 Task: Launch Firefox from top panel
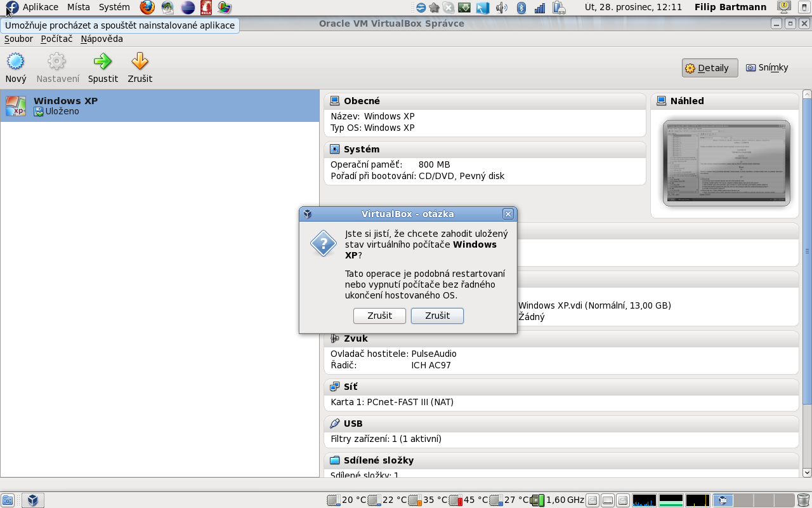click(x=147, y=8)
